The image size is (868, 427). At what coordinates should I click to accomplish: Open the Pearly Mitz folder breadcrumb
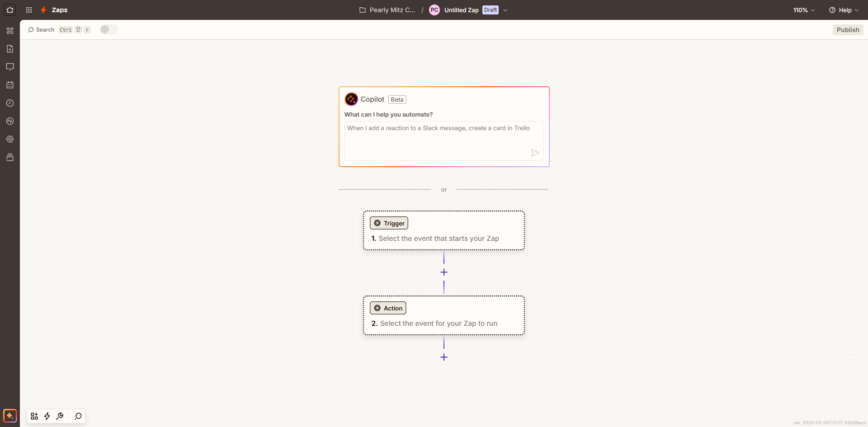[387, 10]
